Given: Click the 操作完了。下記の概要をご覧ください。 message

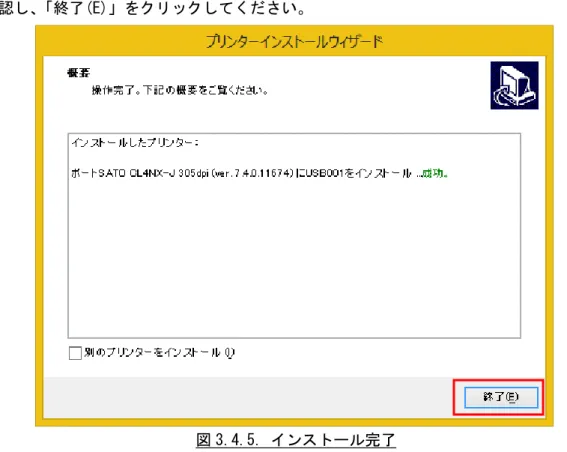Looking at the screenshot, I should (180, 90).
